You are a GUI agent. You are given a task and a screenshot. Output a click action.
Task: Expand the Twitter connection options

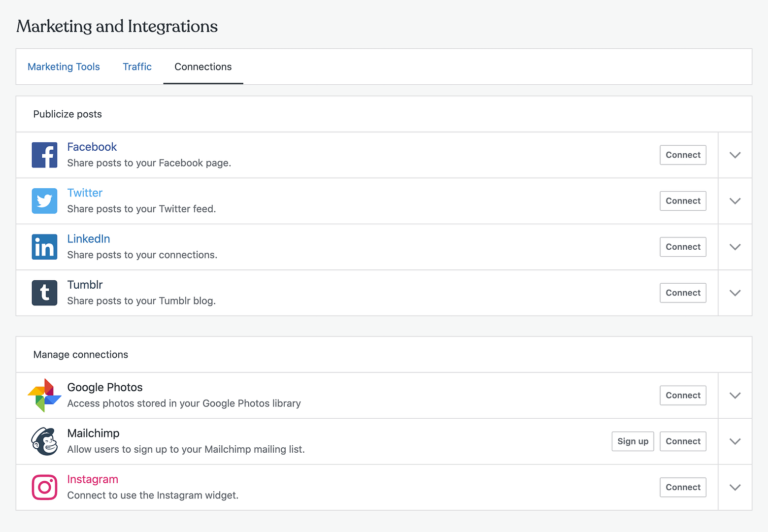pyautogui.click(x=735, y=200)
